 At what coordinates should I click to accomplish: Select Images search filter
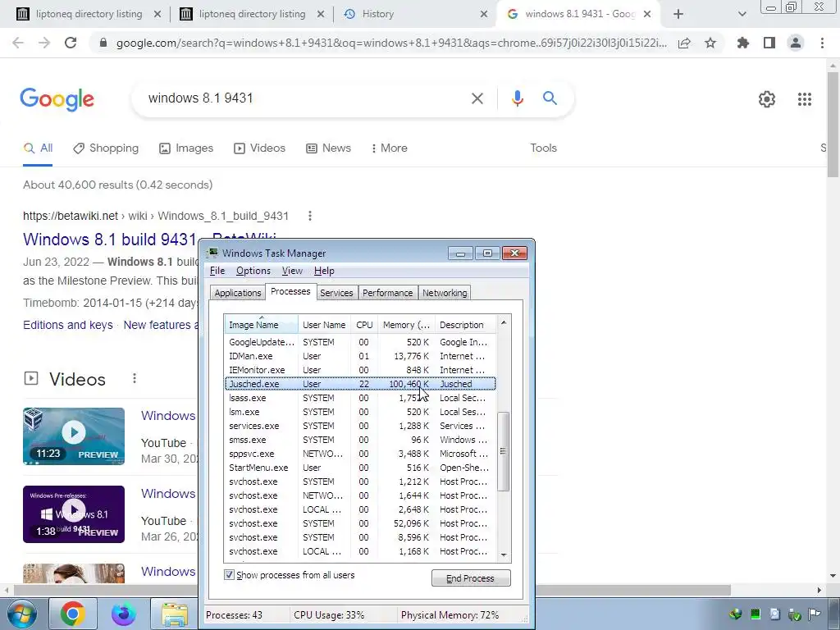(186, 148)
